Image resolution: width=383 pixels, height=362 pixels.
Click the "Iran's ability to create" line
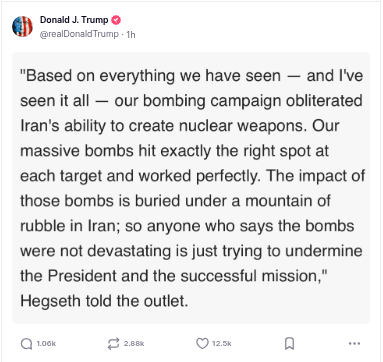(180, 126)
